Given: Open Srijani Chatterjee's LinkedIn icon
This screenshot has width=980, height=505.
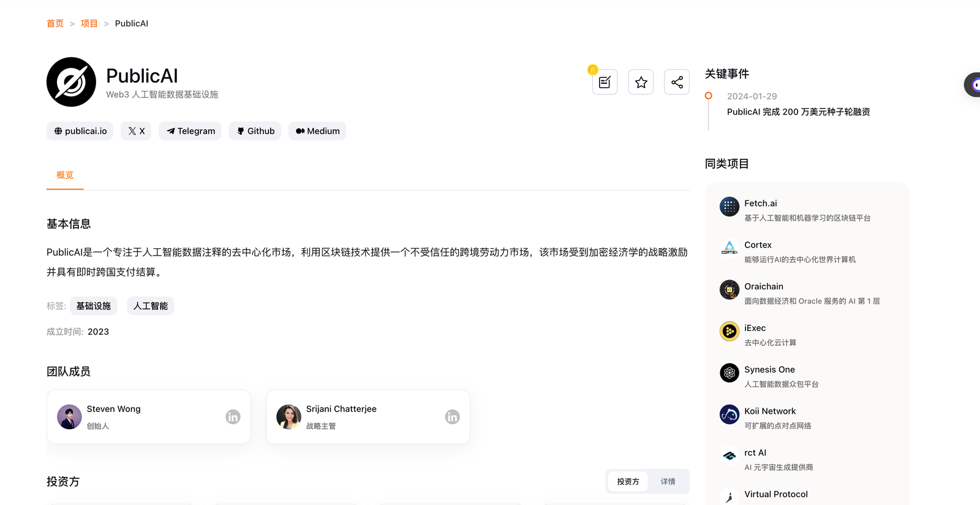Looking at the screenshot, I should point(452,417).
